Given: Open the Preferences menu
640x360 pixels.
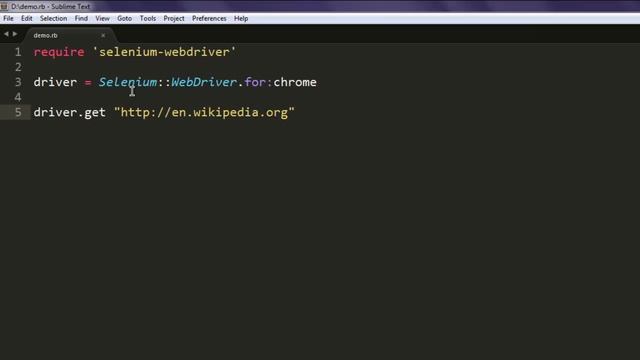Looking at the screenshot, I should 209,18.
